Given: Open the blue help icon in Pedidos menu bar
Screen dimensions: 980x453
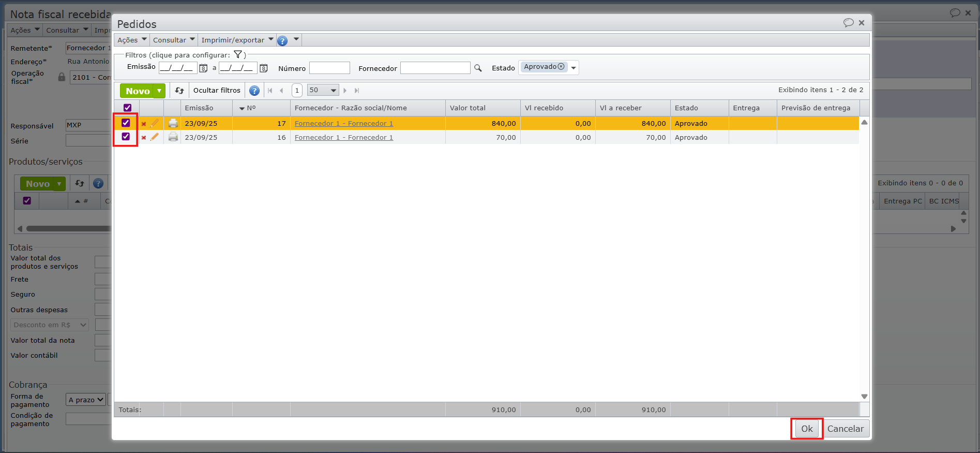Looking at the screenshot, I should [x=282, y=40].
